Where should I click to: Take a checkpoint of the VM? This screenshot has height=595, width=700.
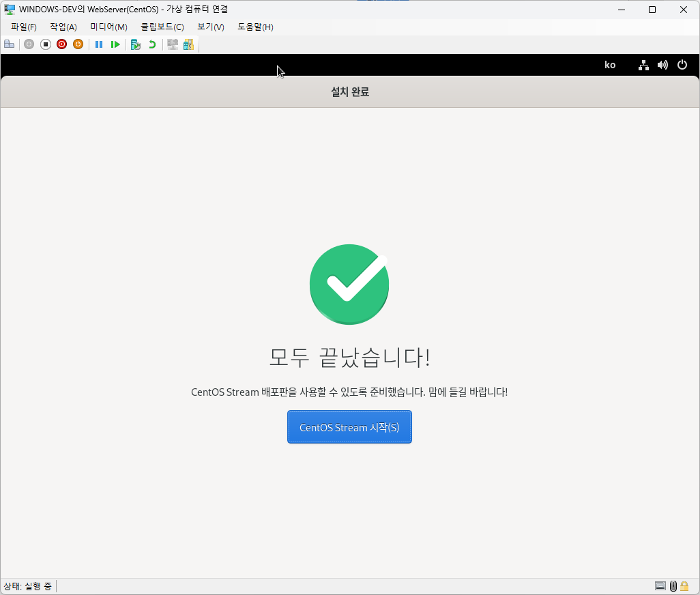tap(135, 44)
